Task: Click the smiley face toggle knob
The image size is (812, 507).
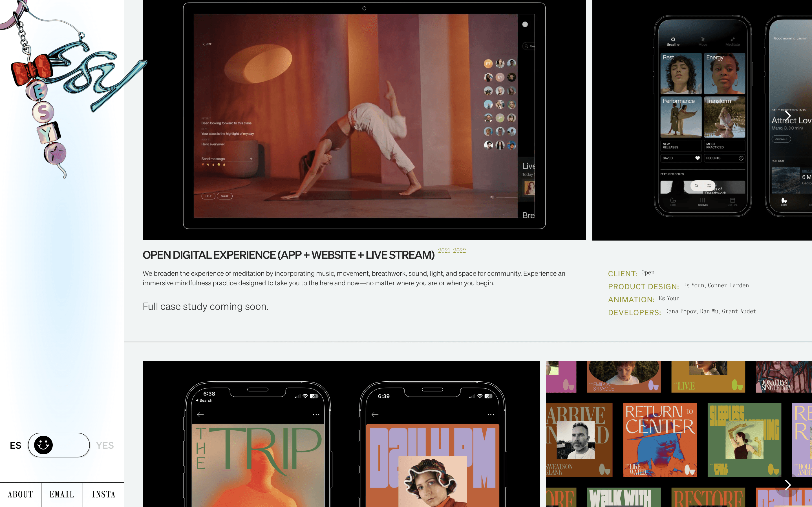Action: click(43, 445)
